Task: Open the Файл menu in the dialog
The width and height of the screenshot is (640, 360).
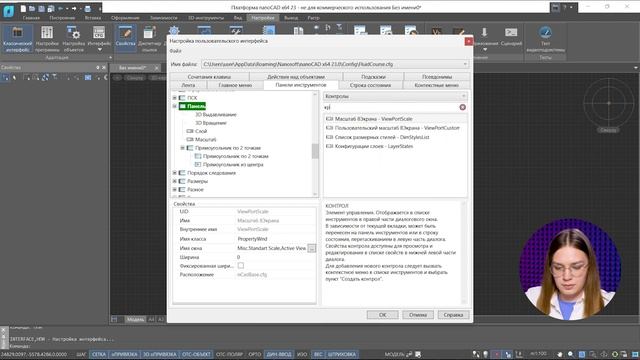Action: (x=176, y=51)
